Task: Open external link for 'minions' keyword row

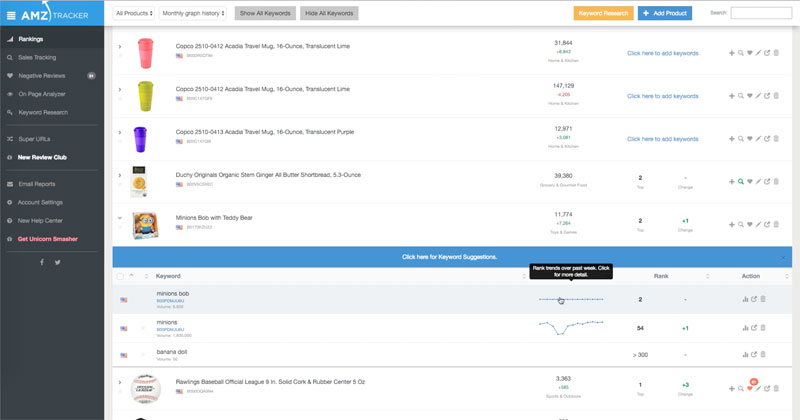Action: [754, 328]
